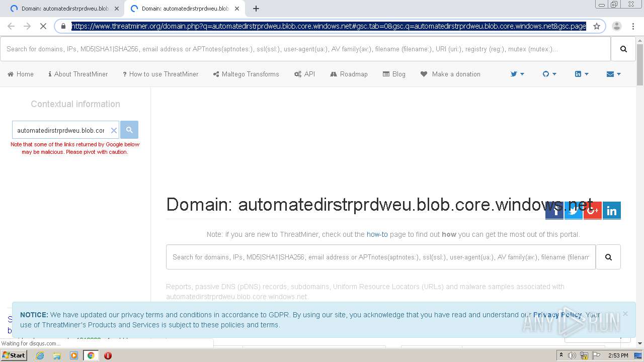The image size is (644, 362).
Task: Go back to previous page
Action: tap(11, 26)
